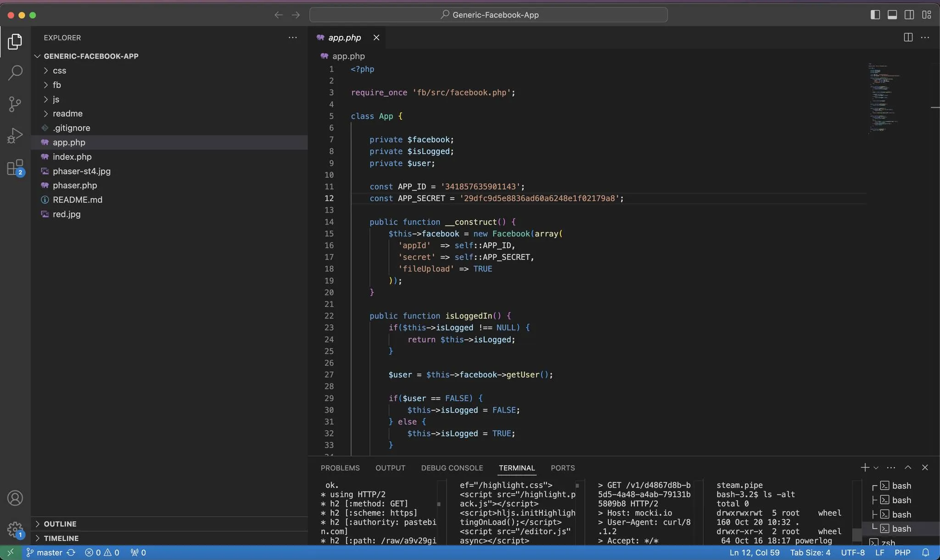Screen dimensions: 940x560
Task: Open the notifications bell in status bar
Action: (926, 552)
